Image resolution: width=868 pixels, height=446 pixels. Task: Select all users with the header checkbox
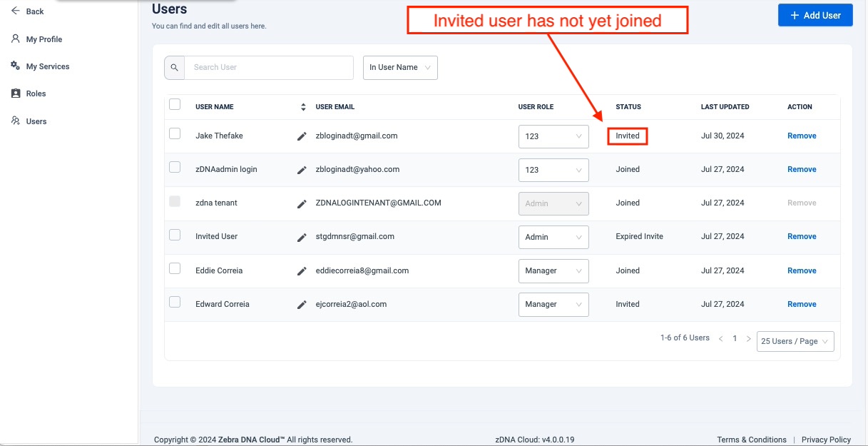pos(175,105)
